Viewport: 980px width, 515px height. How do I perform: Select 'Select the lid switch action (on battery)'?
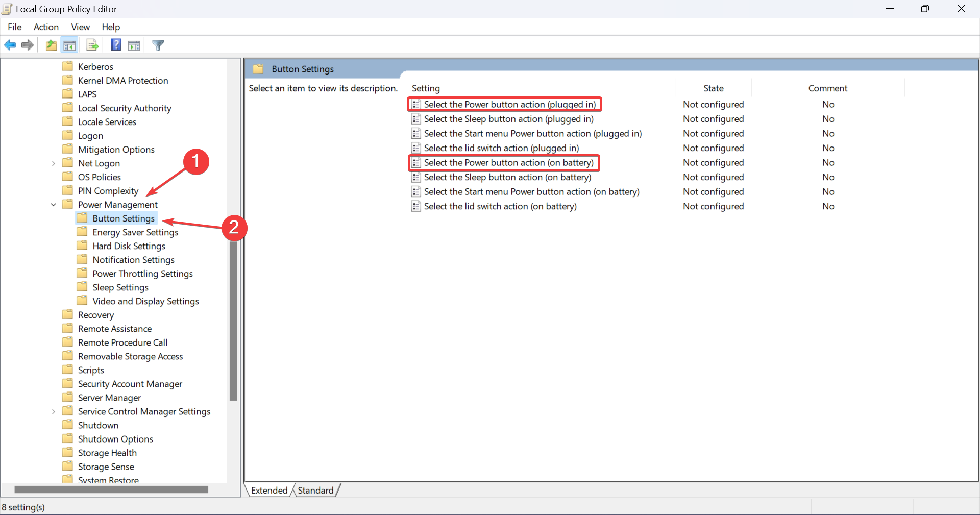coord(500,206)
